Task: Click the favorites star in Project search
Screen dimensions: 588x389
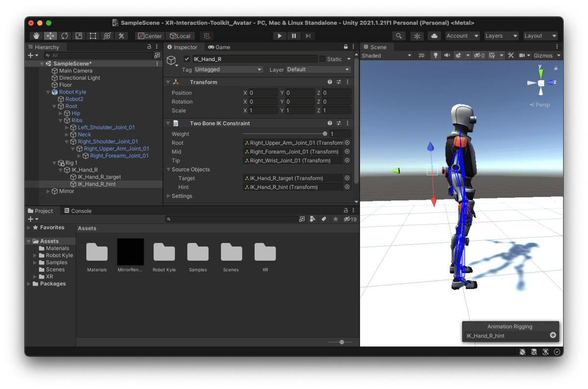Action: point(336,219)
